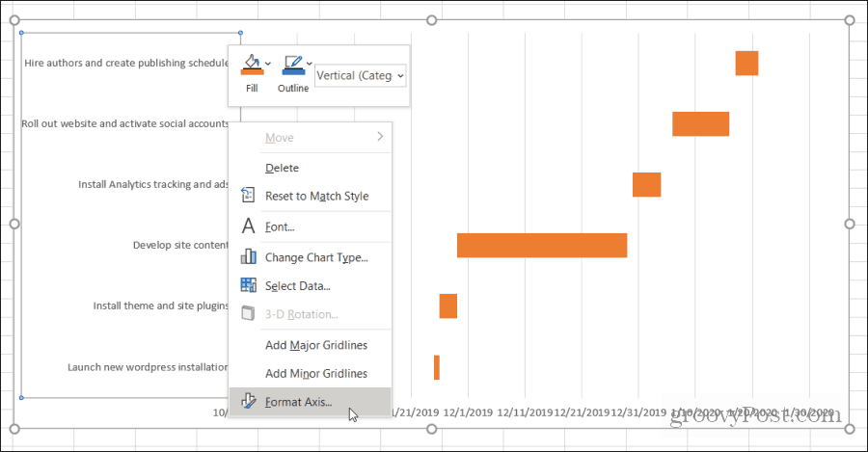Click the 'Install theme and site plugins' label
868x452 pixels.
(160, 306)
